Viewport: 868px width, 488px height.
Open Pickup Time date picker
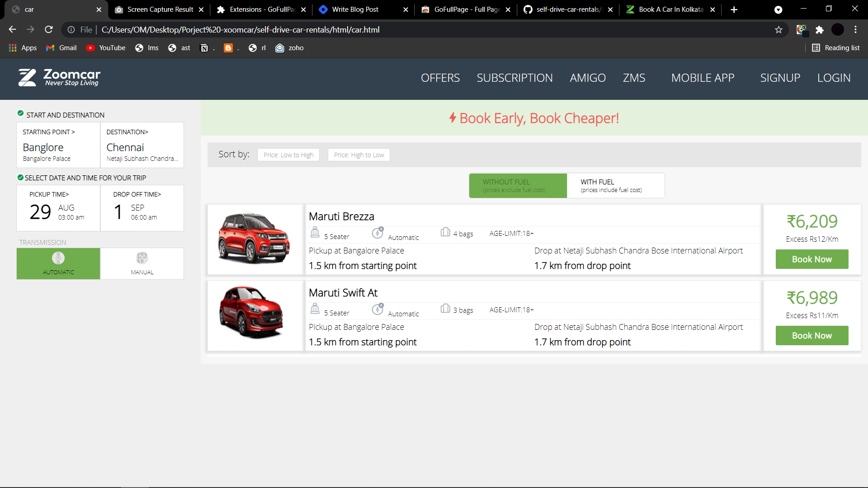coord(58,208)
